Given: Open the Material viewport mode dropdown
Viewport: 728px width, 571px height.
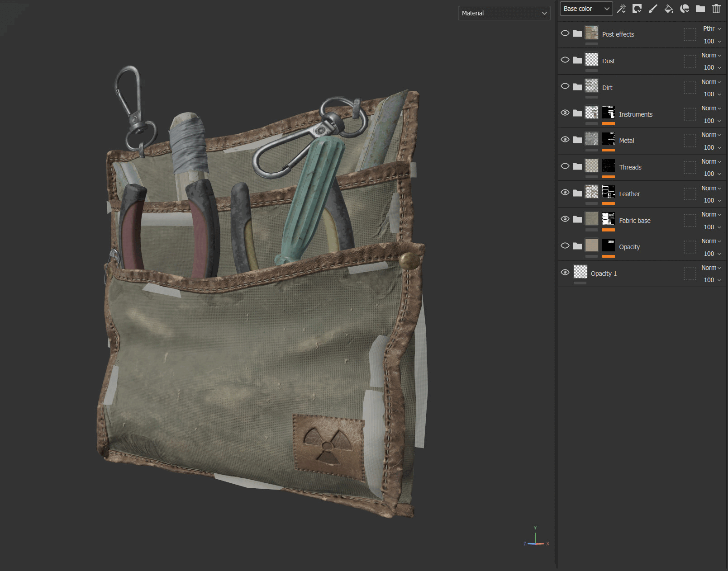Looking at the screenshot, I should coord(504,13).
